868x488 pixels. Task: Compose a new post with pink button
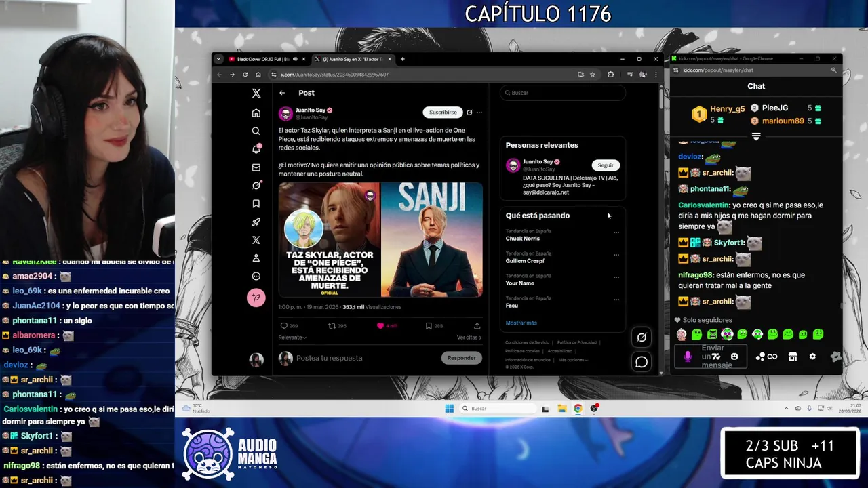pyautogui.click(x=256, y=298)
